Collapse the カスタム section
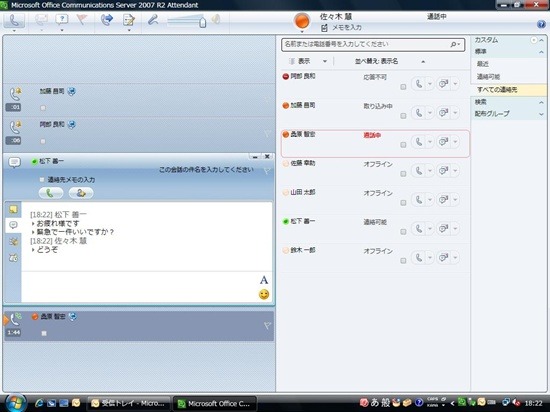This screenshot has width=550, height=412. click(x=541, y=40)
